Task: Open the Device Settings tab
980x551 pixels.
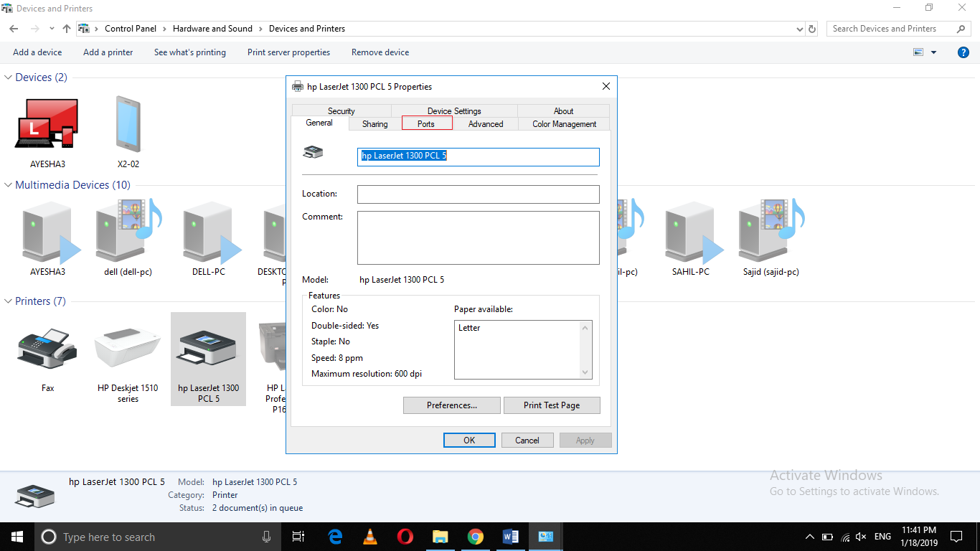Action: 453,110
